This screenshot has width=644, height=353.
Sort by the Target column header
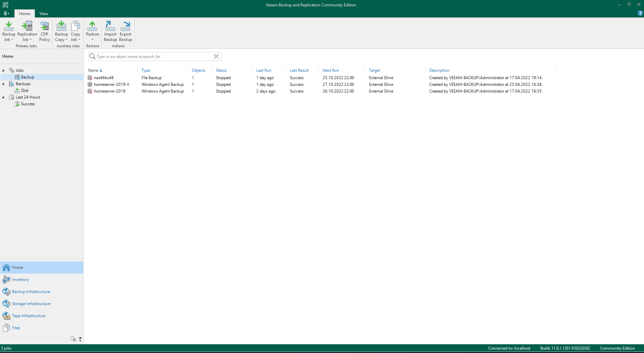click(x=374, y=70)
